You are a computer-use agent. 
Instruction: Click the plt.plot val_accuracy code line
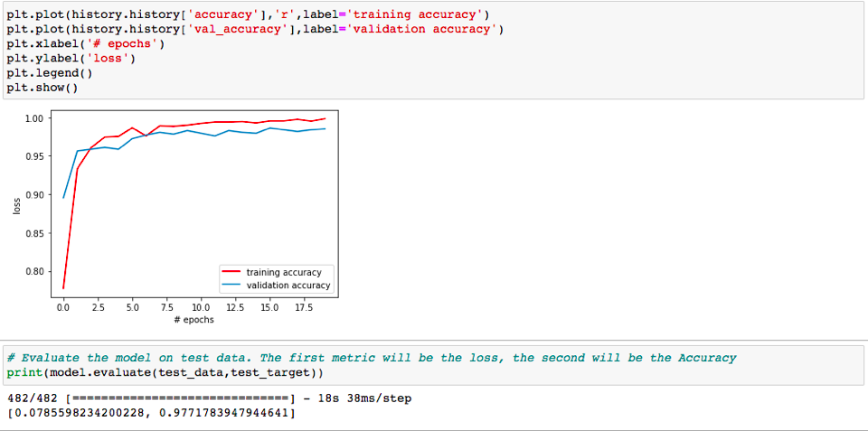pyautogui.click(x=255, y=28)
